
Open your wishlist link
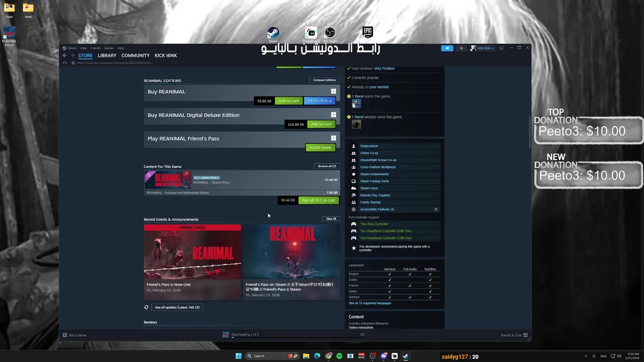click(379, 87)
